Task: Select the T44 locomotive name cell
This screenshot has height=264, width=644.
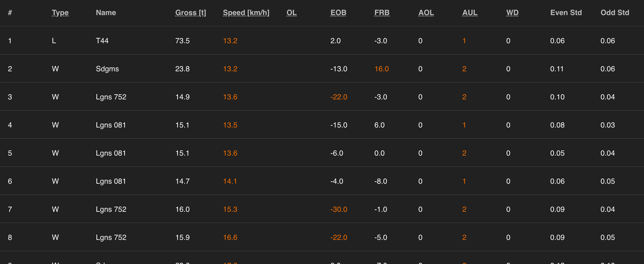Action: (x=102, y=41)
